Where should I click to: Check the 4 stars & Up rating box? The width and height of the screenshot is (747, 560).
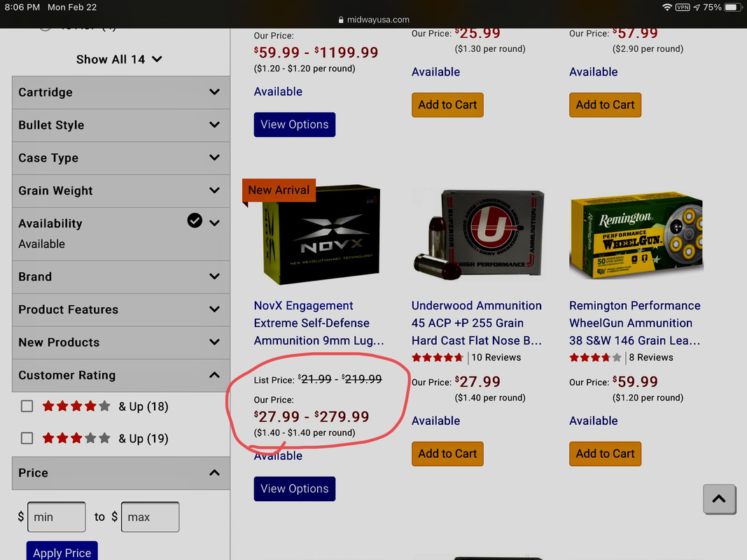pyautogui.click(x=27, y=406)
